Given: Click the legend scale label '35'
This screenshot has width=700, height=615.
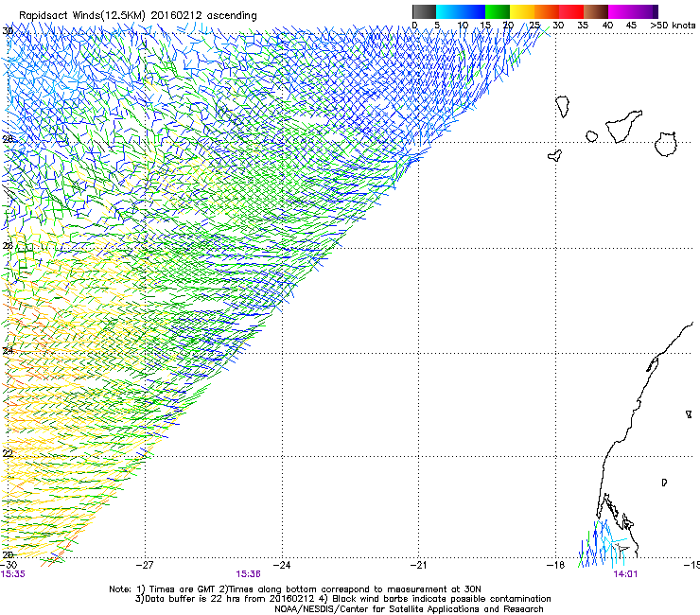Looking at the screenshot, I should coord(583,25).
